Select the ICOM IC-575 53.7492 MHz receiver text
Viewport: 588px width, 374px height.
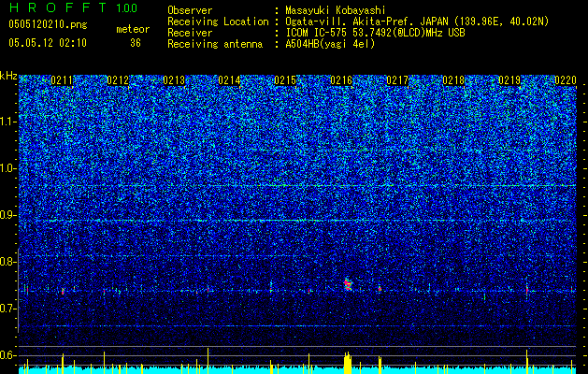click(375, 33)
